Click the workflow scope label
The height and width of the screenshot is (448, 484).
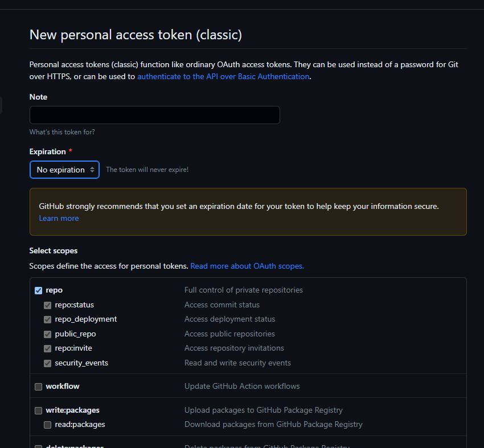(x=63, y=387)
